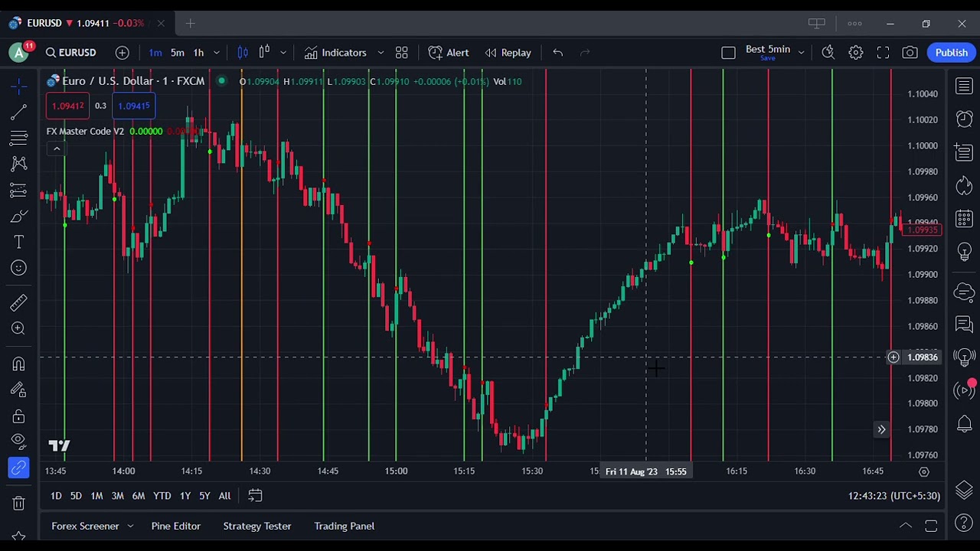The image size is (980, 551).
Task: Open the forecasting and measurement tools
Action: click(18, 190)
